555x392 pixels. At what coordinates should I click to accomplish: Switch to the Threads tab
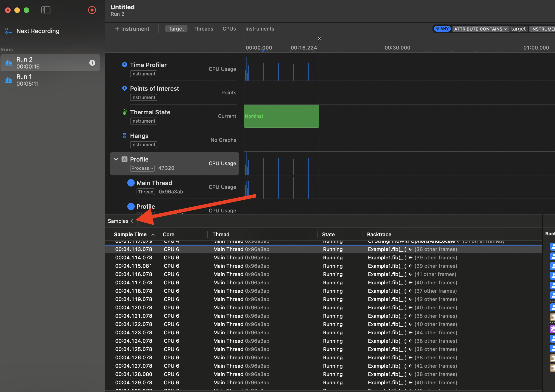point(203,29)
